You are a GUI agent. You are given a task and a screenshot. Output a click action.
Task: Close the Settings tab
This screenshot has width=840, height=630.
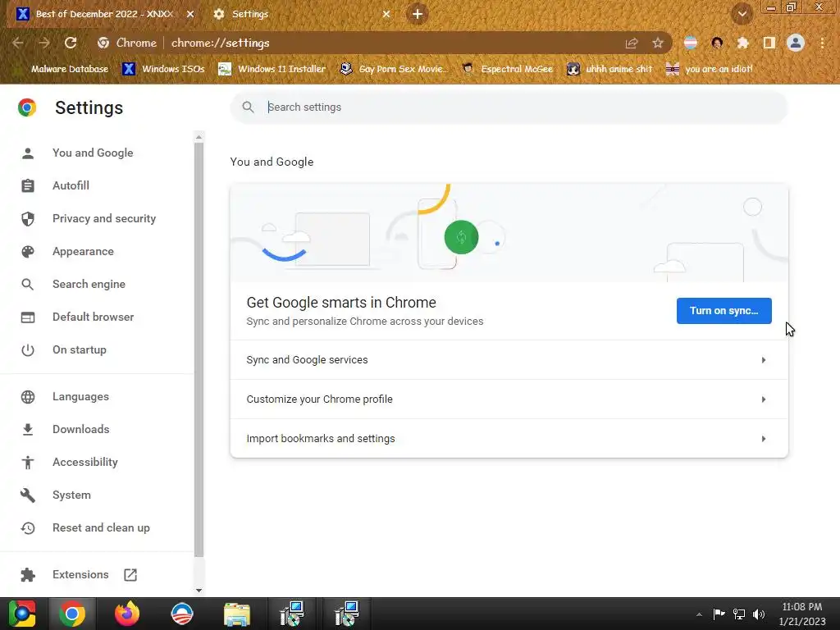pos(386,14)
